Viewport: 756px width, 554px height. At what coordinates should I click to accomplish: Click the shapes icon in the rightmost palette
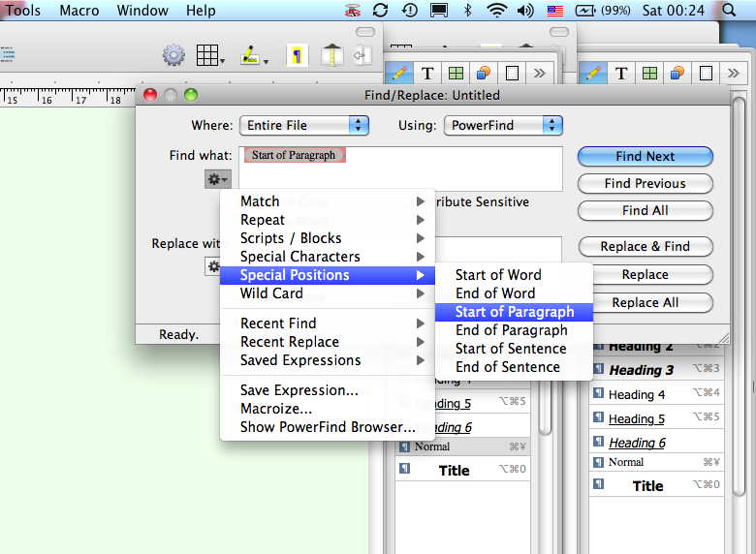pyautogui.click(x=677, y=73)
